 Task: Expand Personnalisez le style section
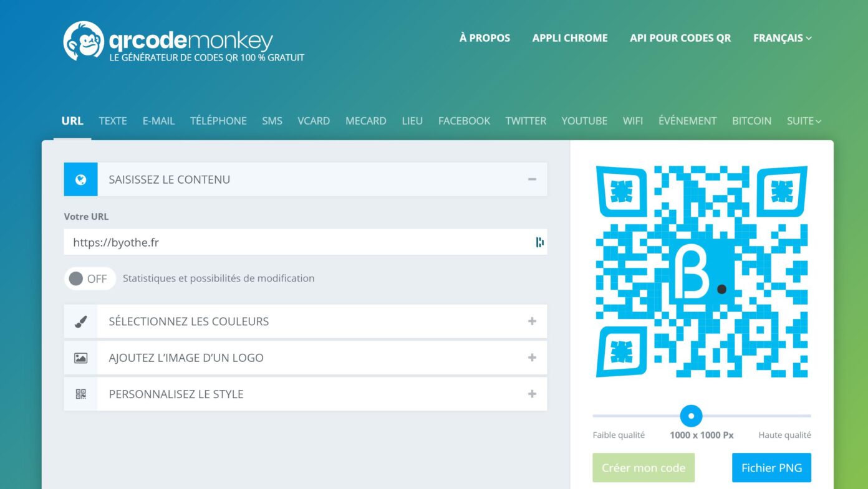[x=532, y=394]
